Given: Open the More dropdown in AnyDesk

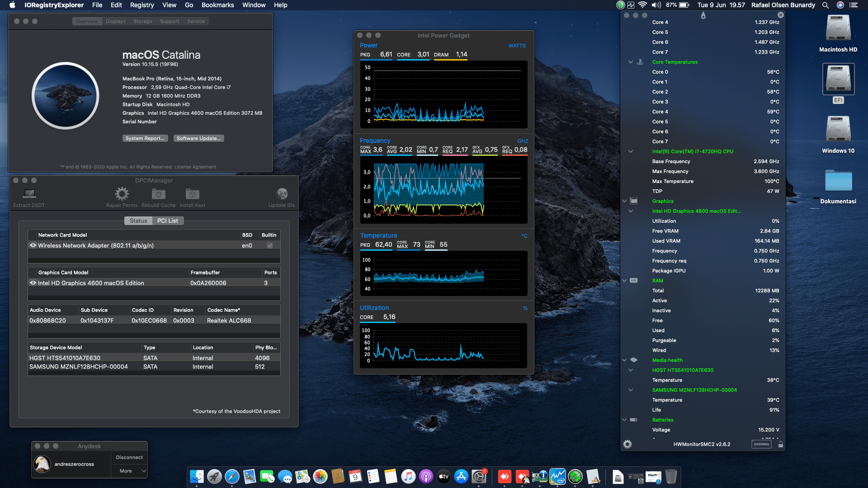Looking at the screenshot, I should (129, 471).
